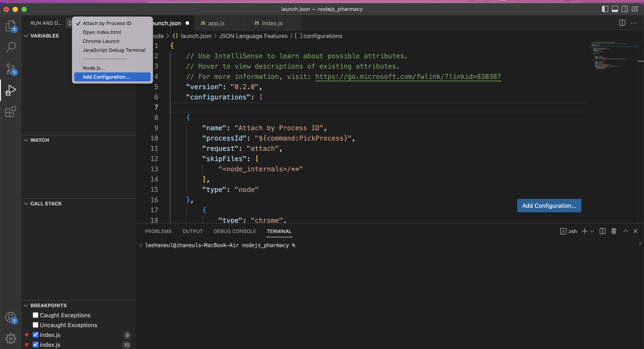Click the "processId" key on line 10

224,138
